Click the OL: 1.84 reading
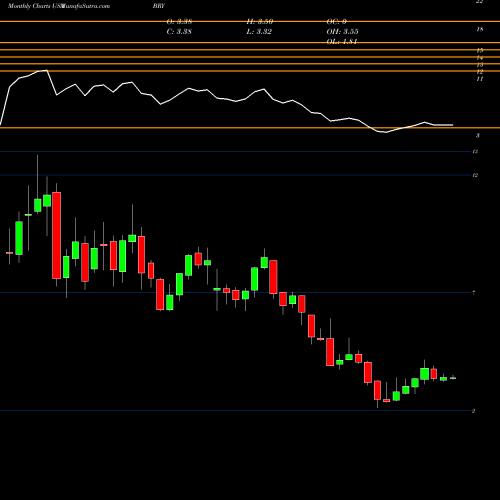The height and width of the screenshot is (500, 500). pos(342,42)
